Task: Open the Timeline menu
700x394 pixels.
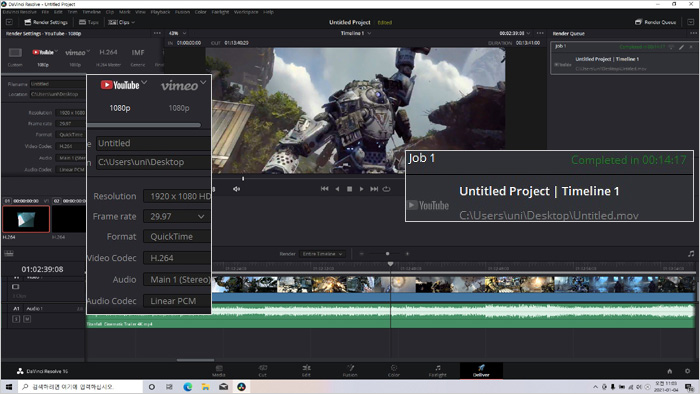Action: coord(92,12)
